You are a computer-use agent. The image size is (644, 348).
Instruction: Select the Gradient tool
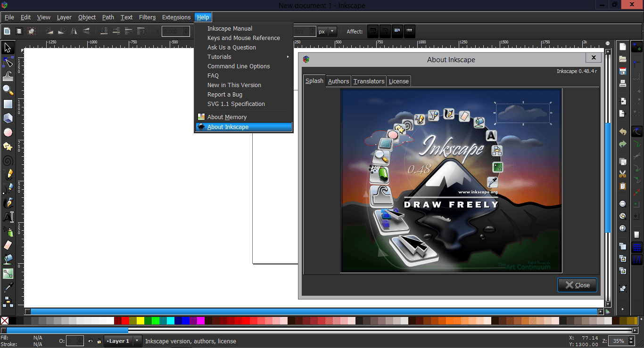click(8, 274)
